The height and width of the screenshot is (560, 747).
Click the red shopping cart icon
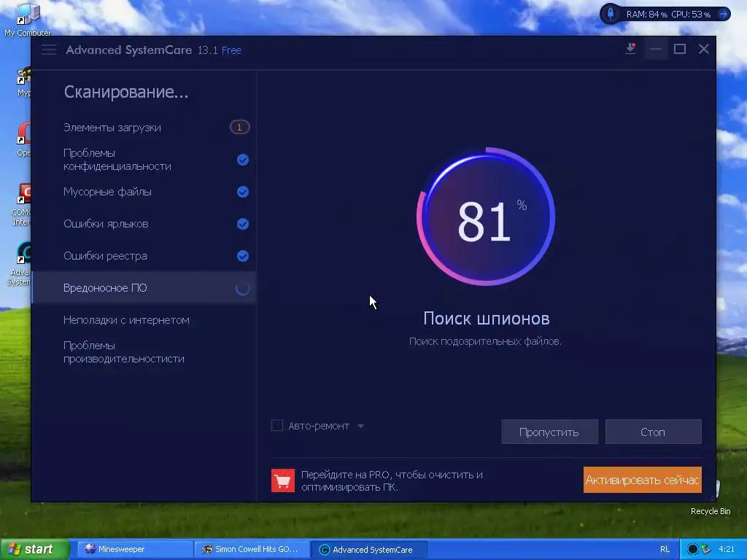(x=283, y=481)
